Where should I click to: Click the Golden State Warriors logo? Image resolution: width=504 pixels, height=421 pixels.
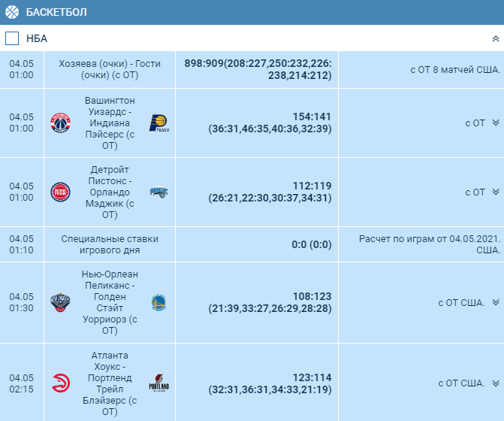tap(158, 302)
